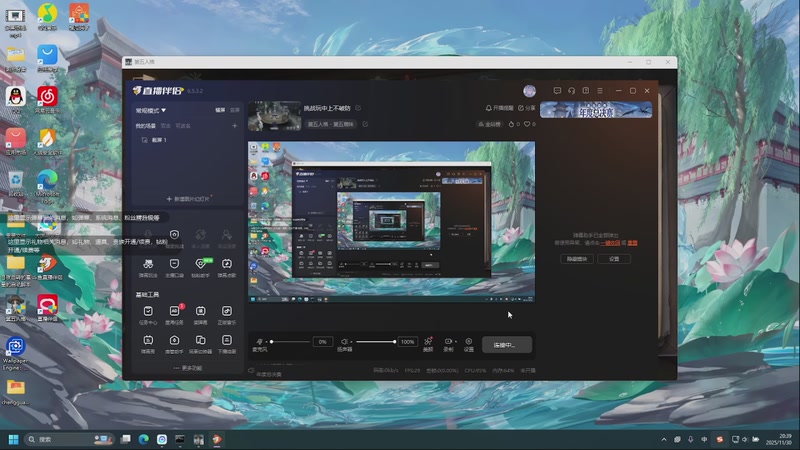The image size is (800, 450).
Task: Switch the preview to 竖屏 portrait mode
Action: (x=235, y=110)
